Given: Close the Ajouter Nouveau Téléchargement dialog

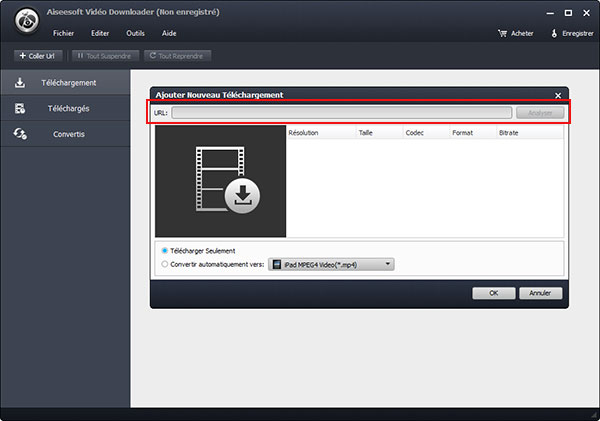Looking at the screenshot, I should click(x=558, y=95).
